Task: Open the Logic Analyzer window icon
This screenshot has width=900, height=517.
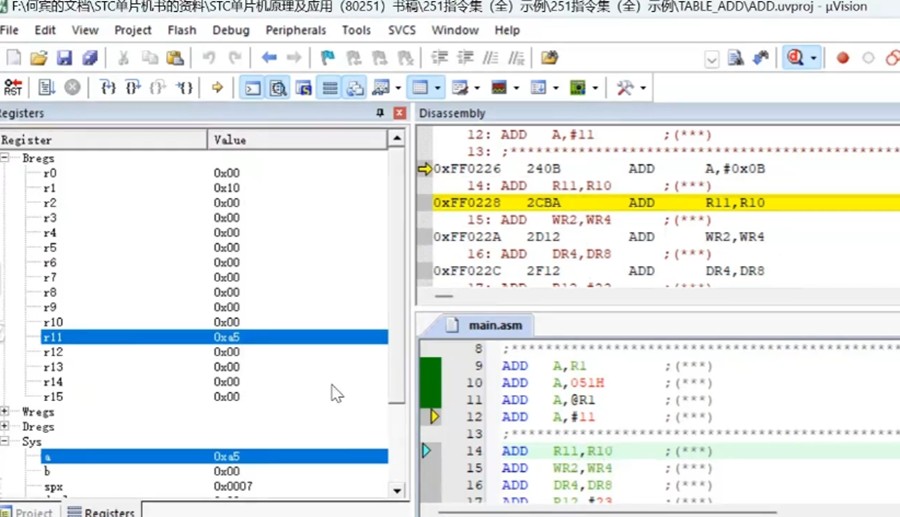Action: [x=499, y=88]
